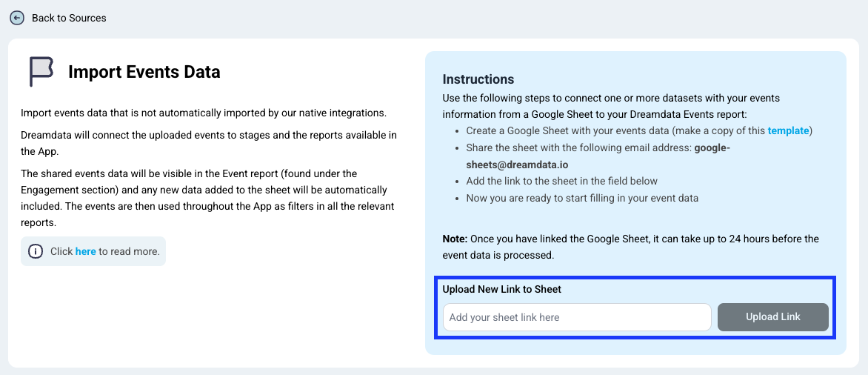Go back via 'Back to Sources' text
Image resolution: width=868 pixels, height=375 pixels.
[69, 18]
